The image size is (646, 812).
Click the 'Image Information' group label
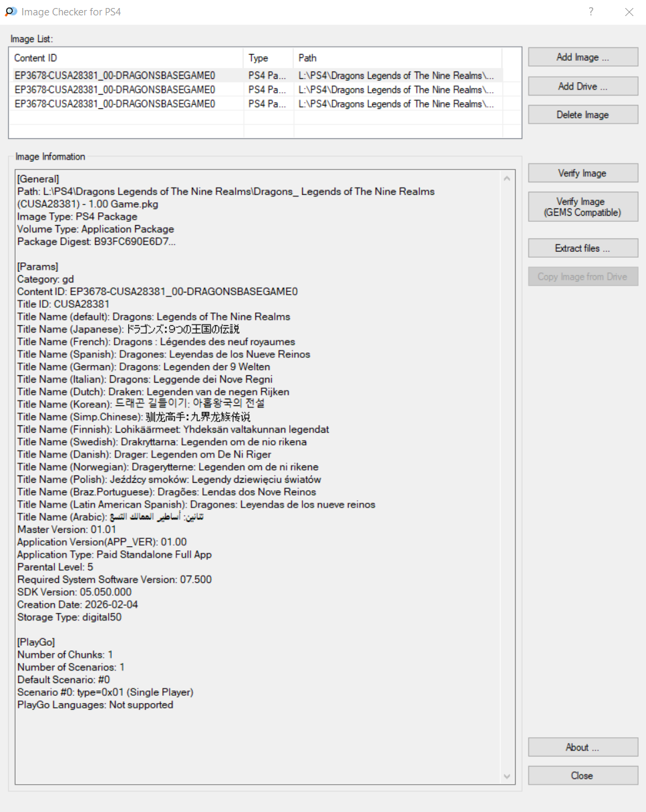click(50, 157)
